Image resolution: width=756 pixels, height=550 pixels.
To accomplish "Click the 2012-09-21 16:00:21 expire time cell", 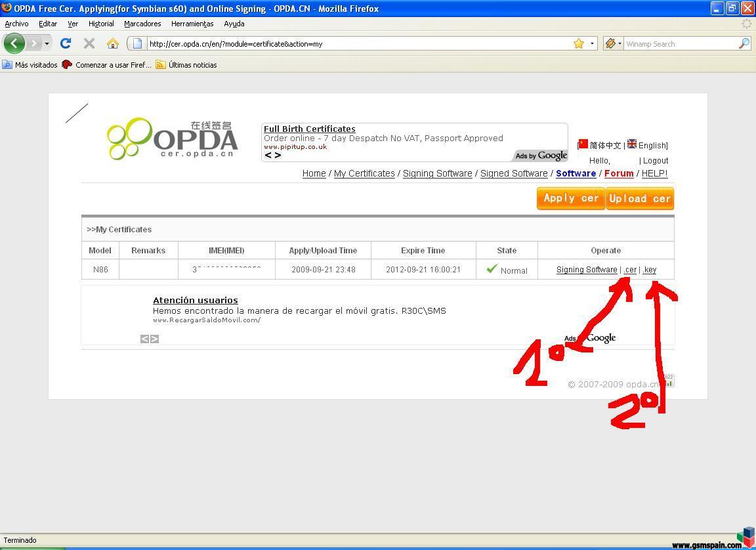I will (x=423, y=270).
